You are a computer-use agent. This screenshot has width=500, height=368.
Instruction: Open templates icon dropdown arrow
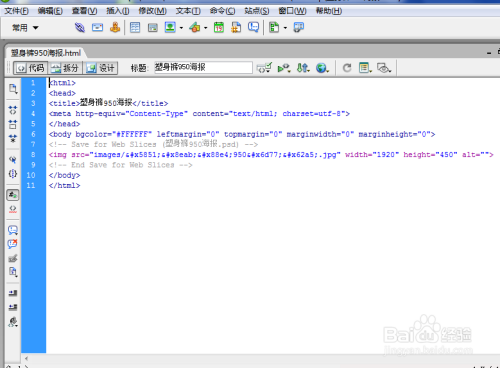[285, 28]
